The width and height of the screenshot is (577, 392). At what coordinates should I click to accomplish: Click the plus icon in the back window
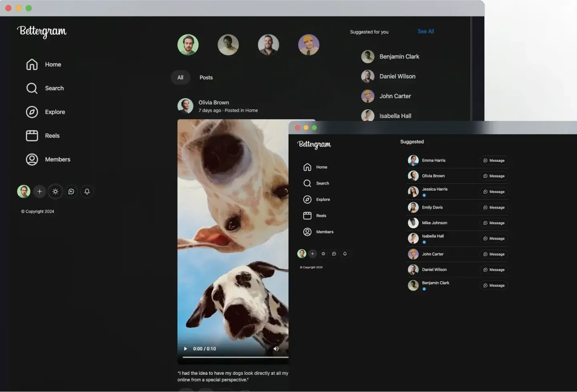tap(39, 191)
